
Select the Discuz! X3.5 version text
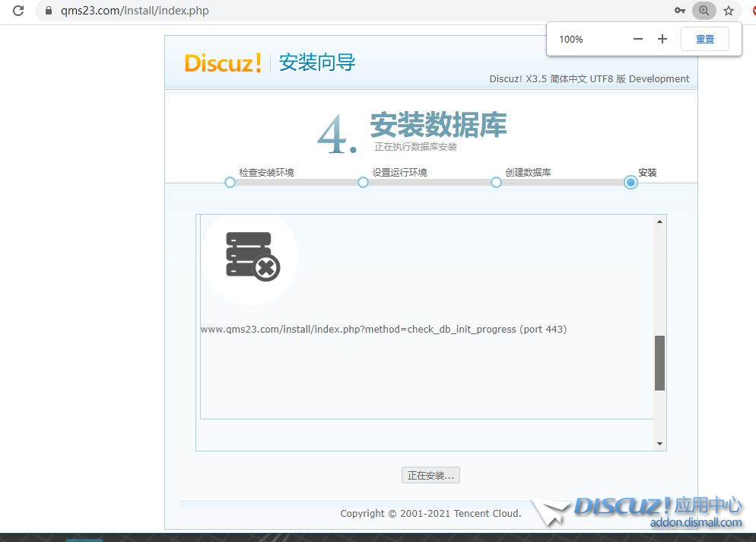pyautogui.click(x=589, y=78)
